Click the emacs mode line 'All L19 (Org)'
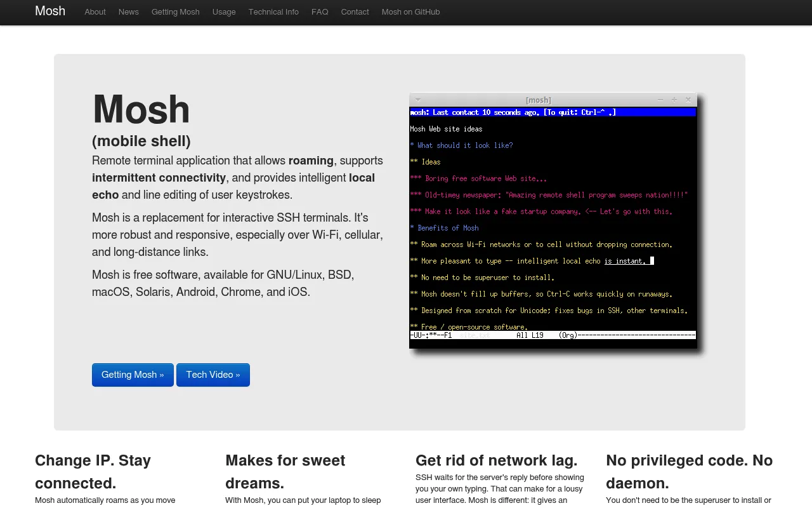This screenshot has height=508, width=812. (553, 335)
